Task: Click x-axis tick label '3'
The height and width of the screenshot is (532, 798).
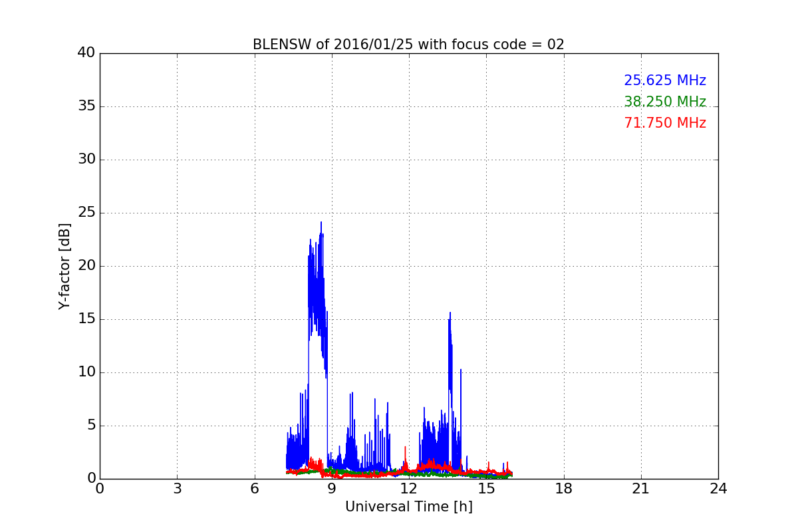Action: tap(177, 489)
